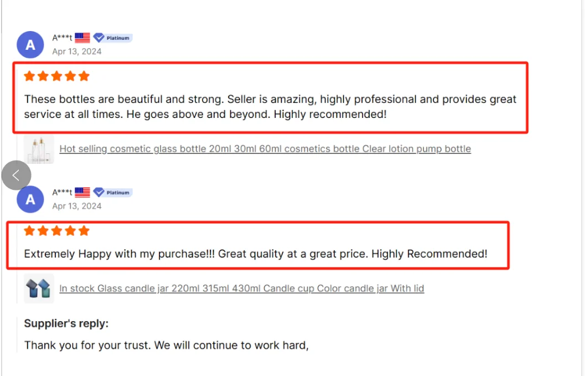Click the Platinum badge on the candle jar review

pos(113,192)
